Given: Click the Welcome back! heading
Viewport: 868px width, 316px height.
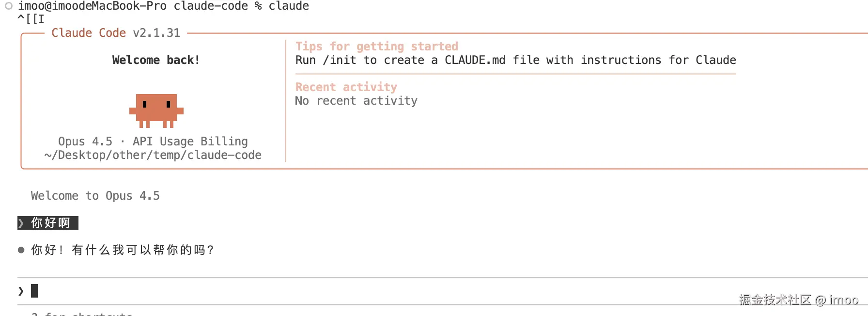Looking at the screenshot, I should point(155,60).
